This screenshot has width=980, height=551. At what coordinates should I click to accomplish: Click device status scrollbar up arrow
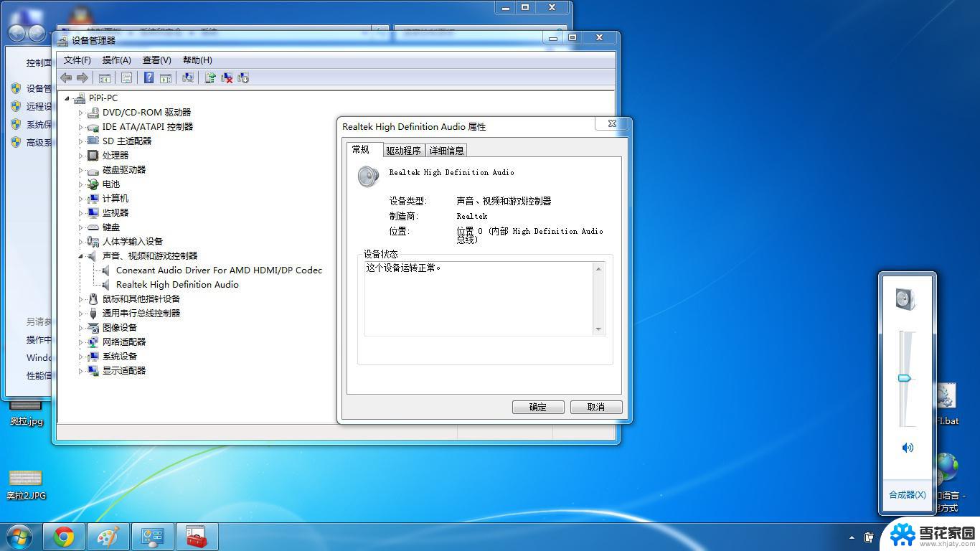click(x=598, y=269)
